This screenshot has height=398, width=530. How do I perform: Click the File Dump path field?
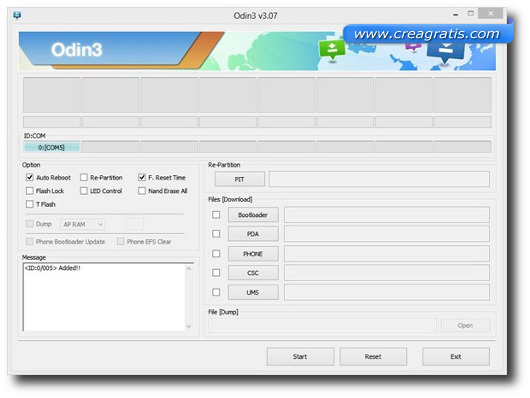click(x=322, y=325)
